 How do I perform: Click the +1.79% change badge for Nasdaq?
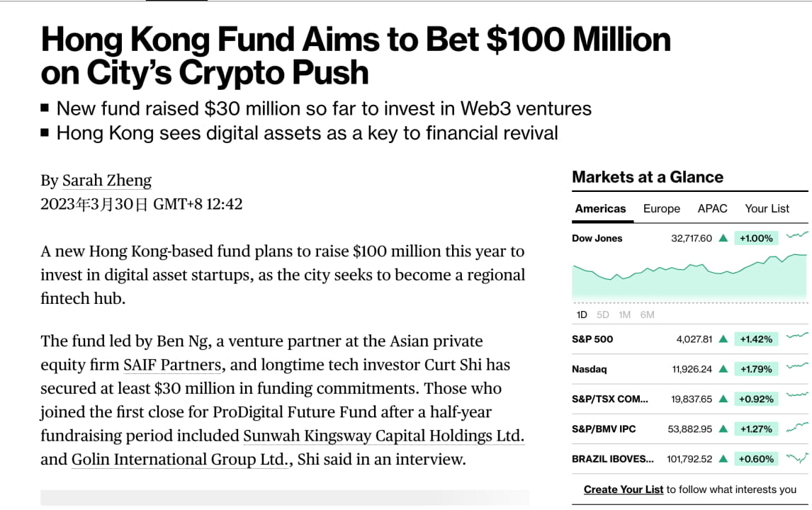point(756,368)
